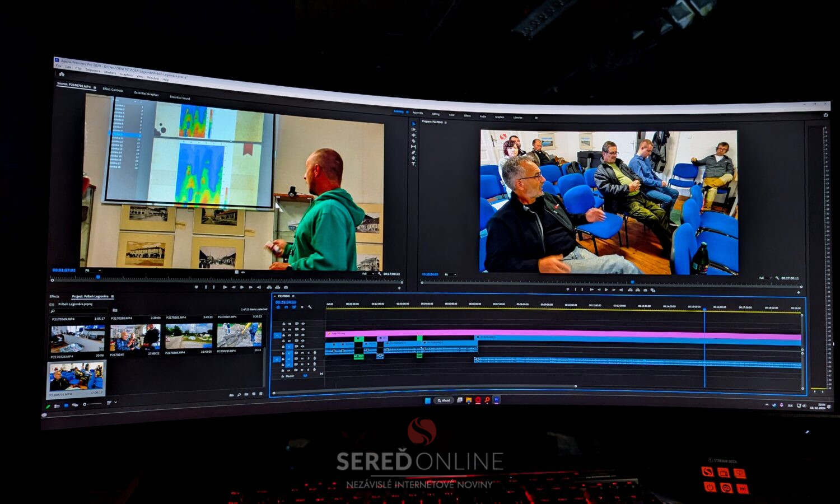The height and width of the screenshot is (504, 840).
Task: Open the Markers menu
Action: (x=110, y=72)
